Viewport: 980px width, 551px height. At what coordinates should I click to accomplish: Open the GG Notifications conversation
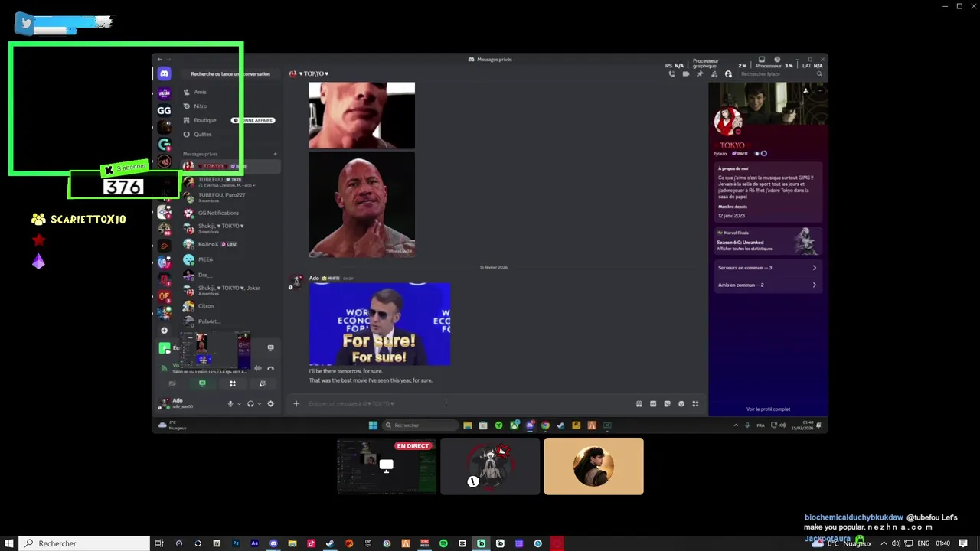[230, 213]
